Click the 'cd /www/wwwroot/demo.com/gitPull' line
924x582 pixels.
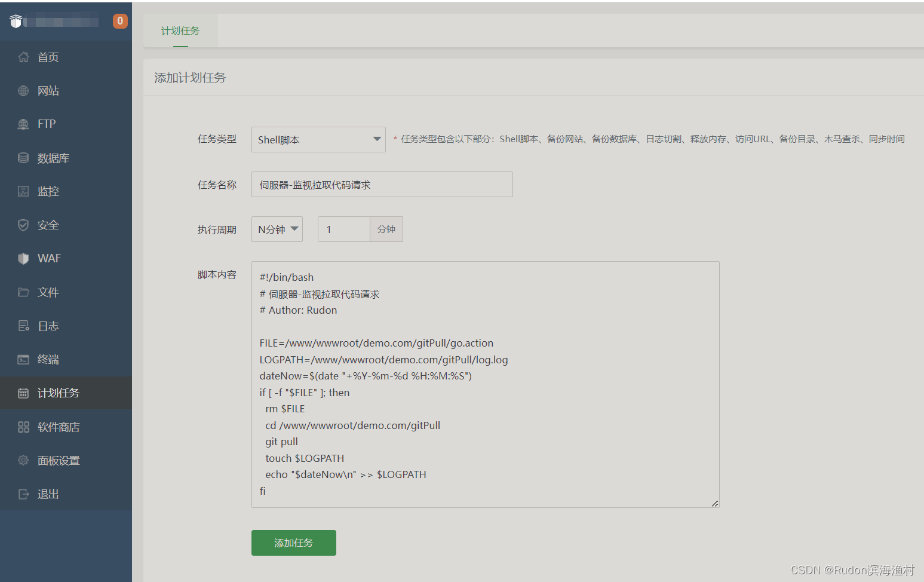pos(353,425)
